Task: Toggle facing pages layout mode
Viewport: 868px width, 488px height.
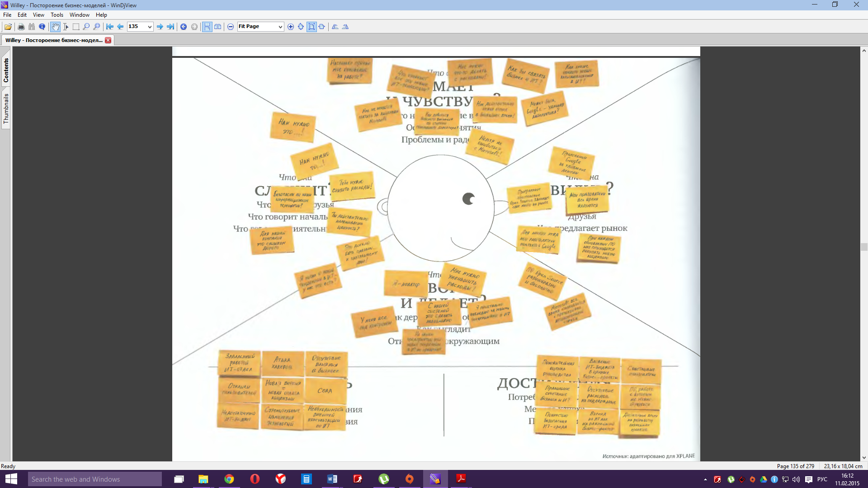Action: pos(217,27)
